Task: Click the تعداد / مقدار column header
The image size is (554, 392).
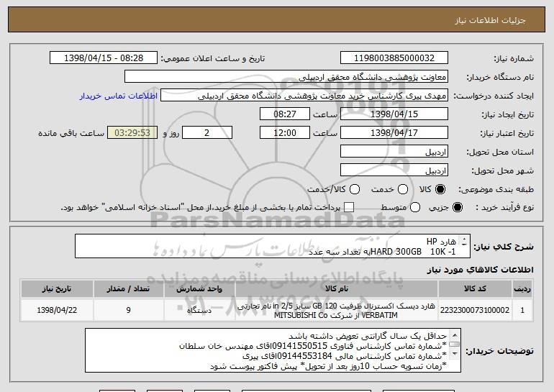Action: (128, 289)
